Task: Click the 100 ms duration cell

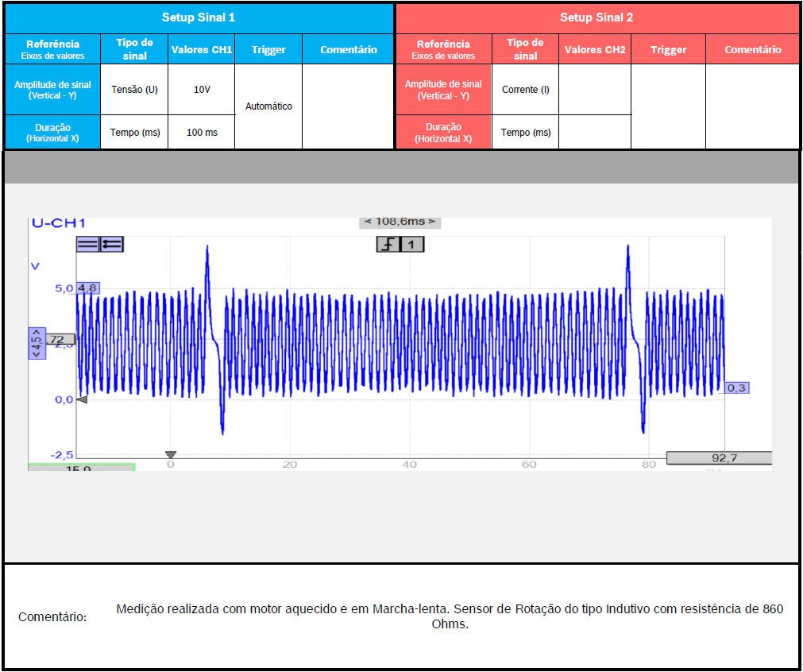Action: 202,133
